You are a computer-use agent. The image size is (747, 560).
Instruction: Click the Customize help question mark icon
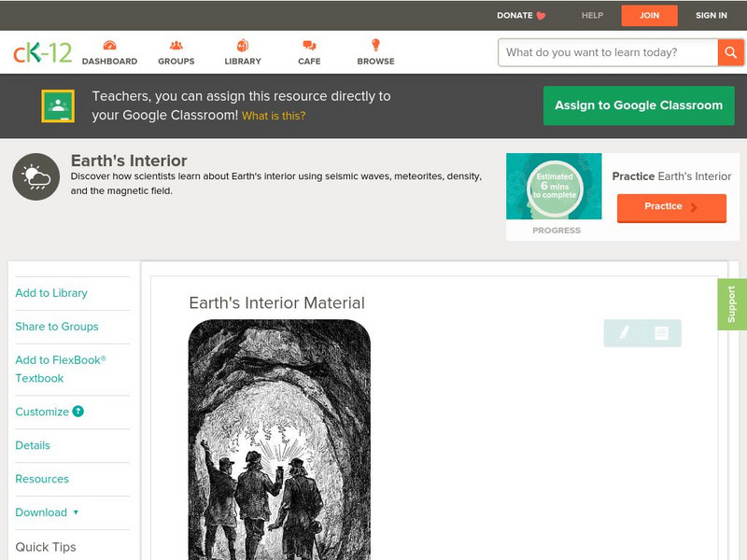[x=78, y=412]
